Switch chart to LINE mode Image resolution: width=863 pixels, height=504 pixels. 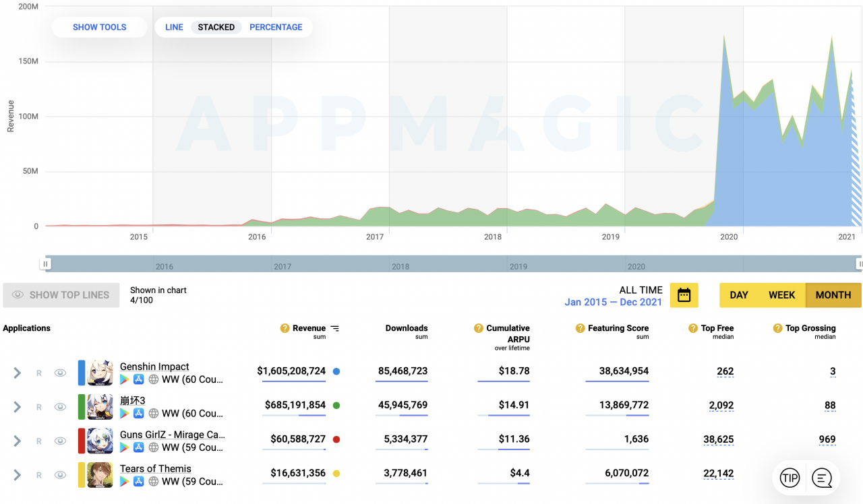(x=174, y=27)
